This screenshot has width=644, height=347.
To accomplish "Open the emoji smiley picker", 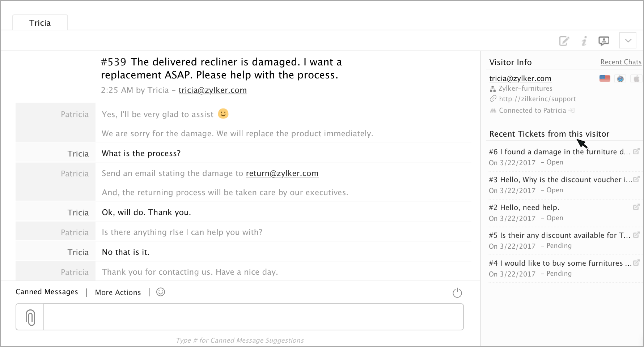I will (x=161, y=292).
